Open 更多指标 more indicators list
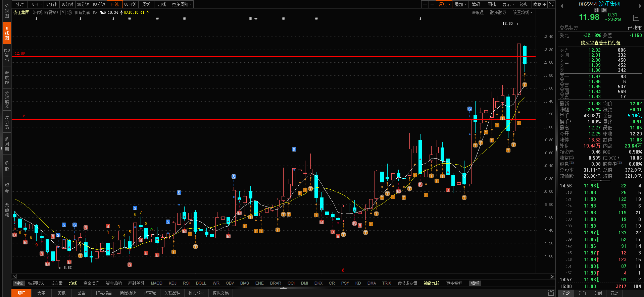The width and height of the screenshot is (644, 297). 454,283
